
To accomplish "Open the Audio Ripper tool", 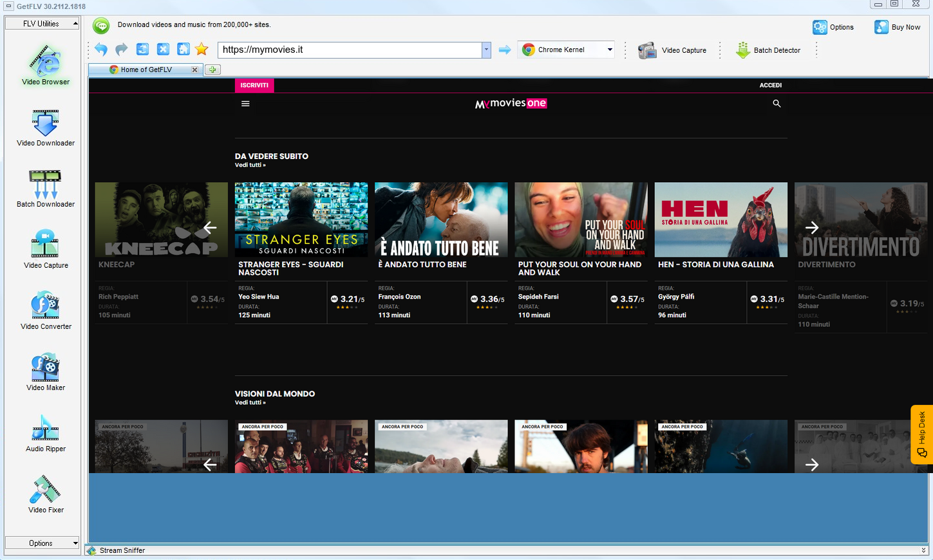I will pyautogui.click(x=45, y=433).
